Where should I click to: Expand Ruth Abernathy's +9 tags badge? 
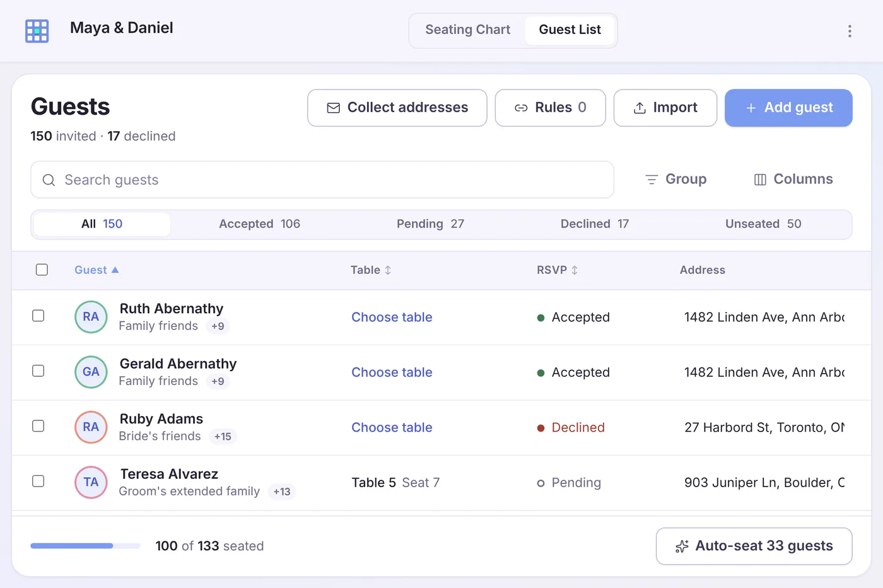218,326
